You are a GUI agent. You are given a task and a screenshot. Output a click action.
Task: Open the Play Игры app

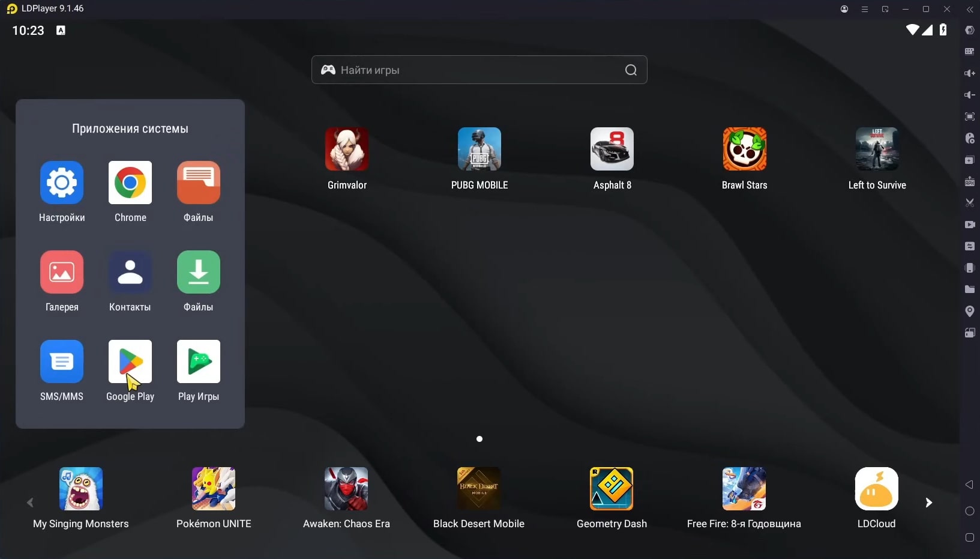click(199, 362)
